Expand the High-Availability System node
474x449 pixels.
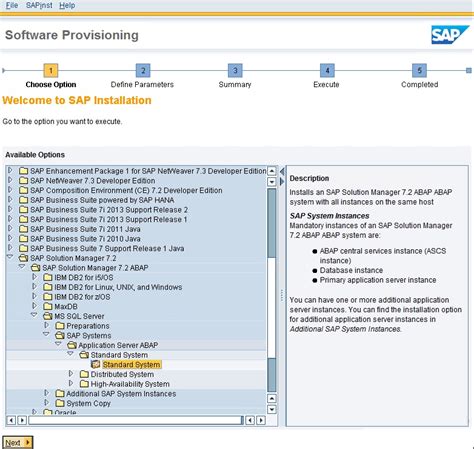coord(71,383)
